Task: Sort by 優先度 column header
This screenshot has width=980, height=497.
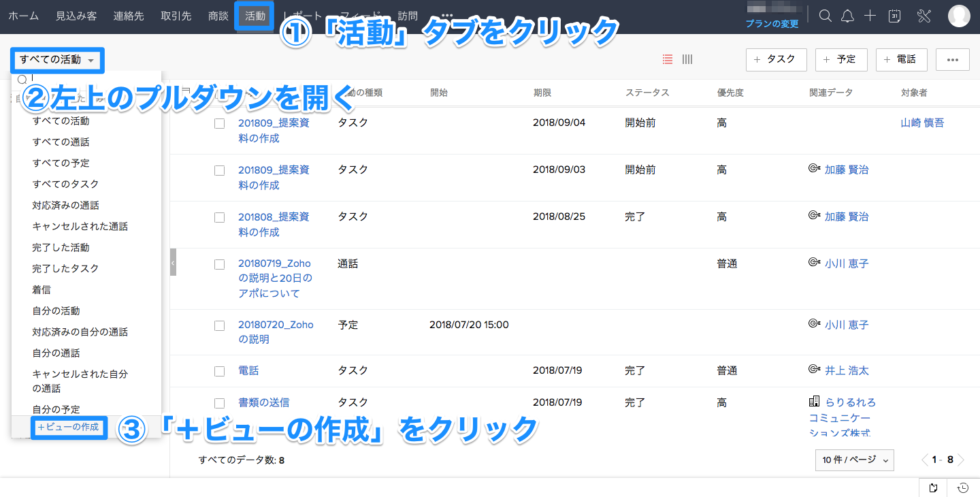Action: [x=730, y=93]
